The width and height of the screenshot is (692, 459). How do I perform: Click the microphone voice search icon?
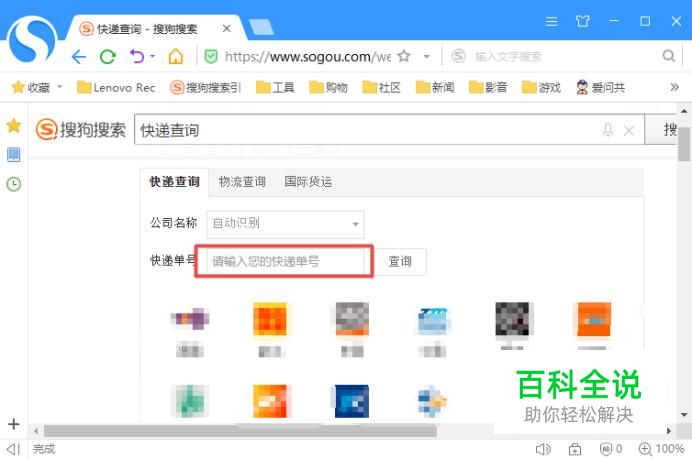(608, 130)
